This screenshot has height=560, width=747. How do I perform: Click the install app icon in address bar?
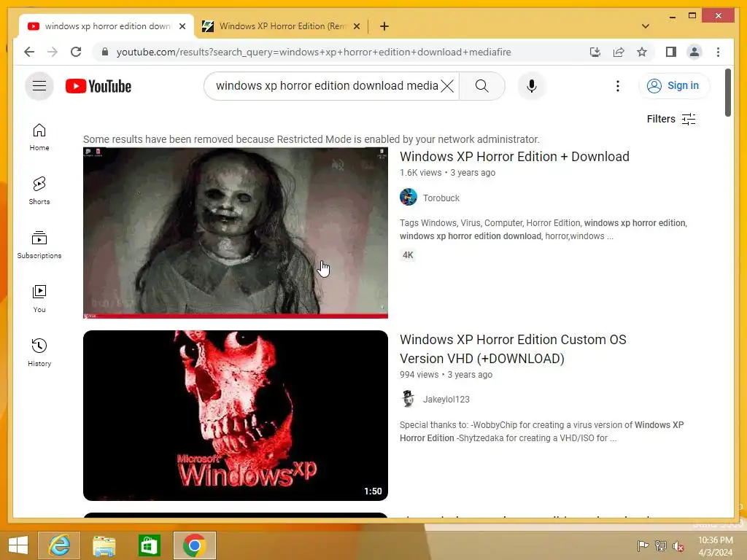[x=595, y=52]
